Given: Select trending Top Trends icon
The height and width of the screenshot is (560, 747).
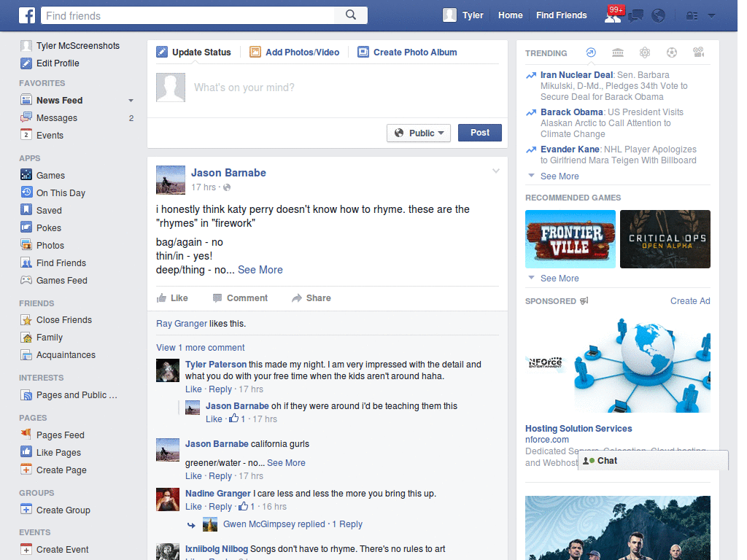Looking at the screenshot, I should [591, 52].
